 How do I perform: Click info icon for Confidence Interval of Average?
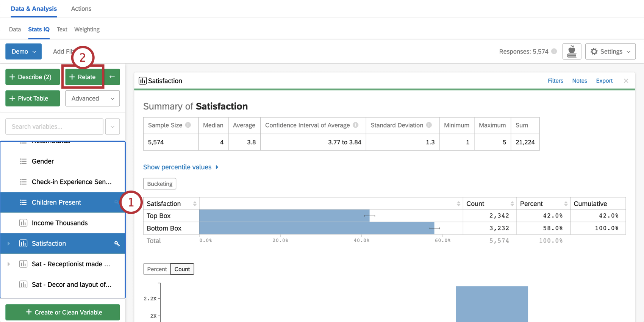(355, 125)
